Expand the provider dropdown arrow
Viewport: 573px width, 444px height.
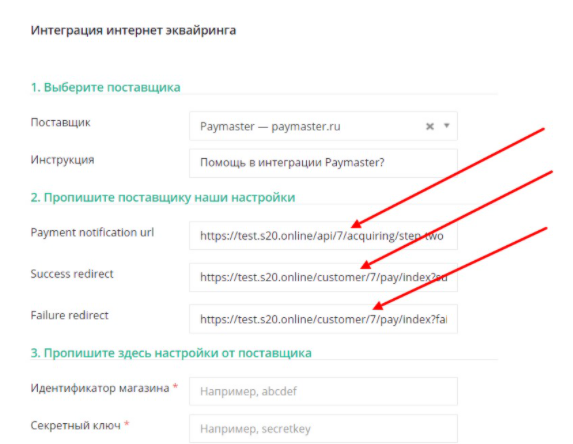(x=447, y=126)
